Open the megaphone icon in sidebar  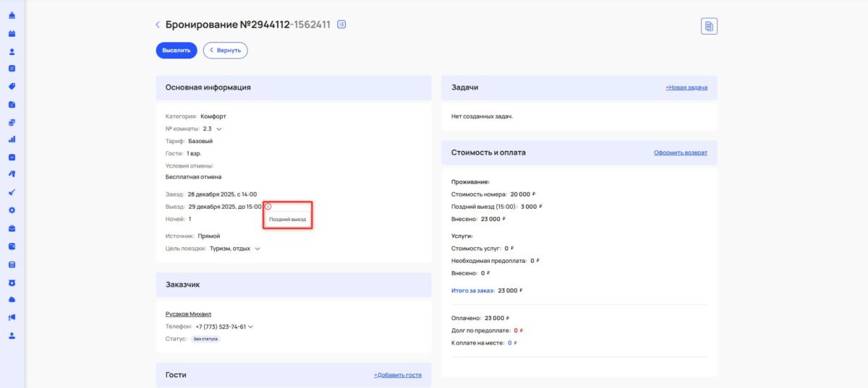pos(12,317)
